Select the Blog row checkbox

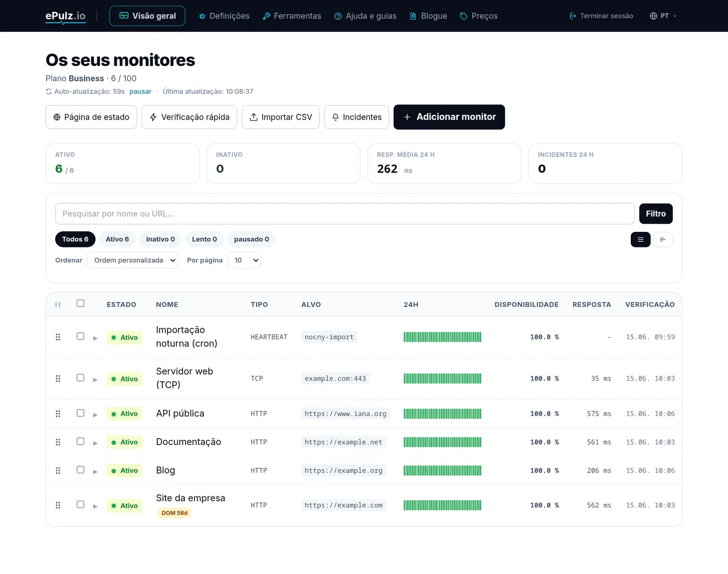pos(81,470)
